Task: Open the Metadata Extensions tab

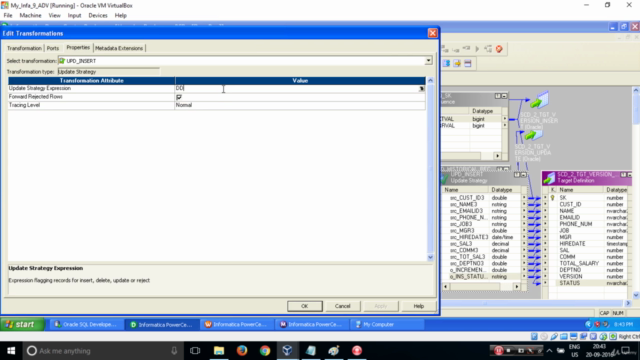Action: coord(119,48)
